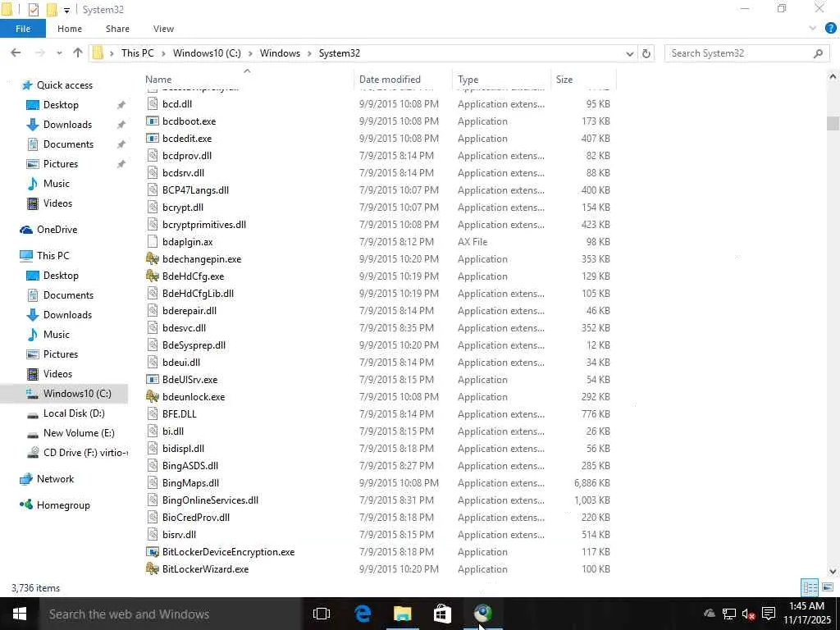This screenshot has width=840, height=630.
Task: Switch to Large icons view layout icon
Action: point(828,587)
